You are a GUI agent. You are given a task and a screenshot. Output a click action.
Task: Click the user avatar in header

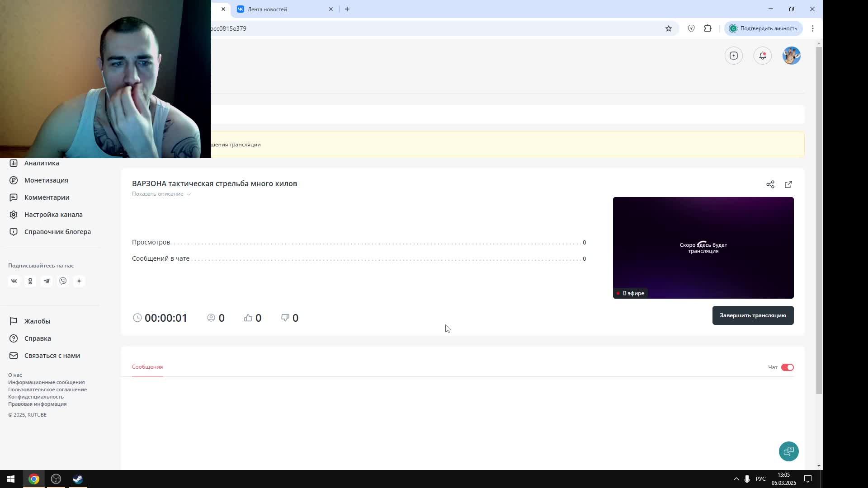791,56
